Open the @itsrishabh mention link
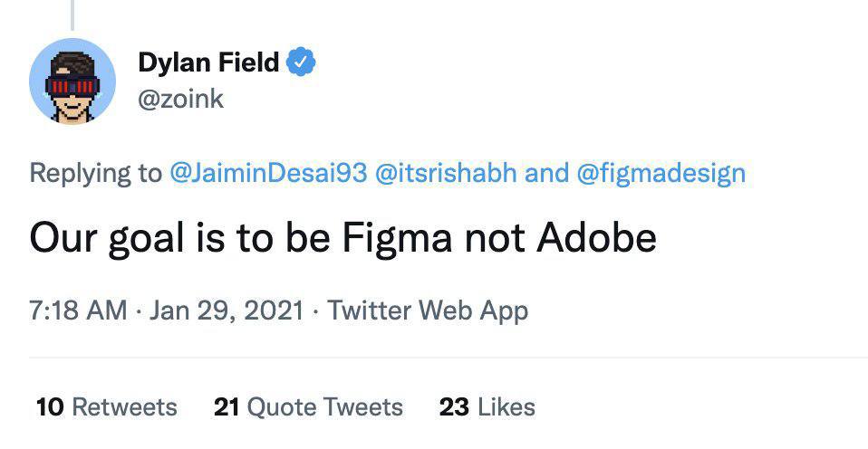Viewport: 868px width, 449px height. coord(446,173)
